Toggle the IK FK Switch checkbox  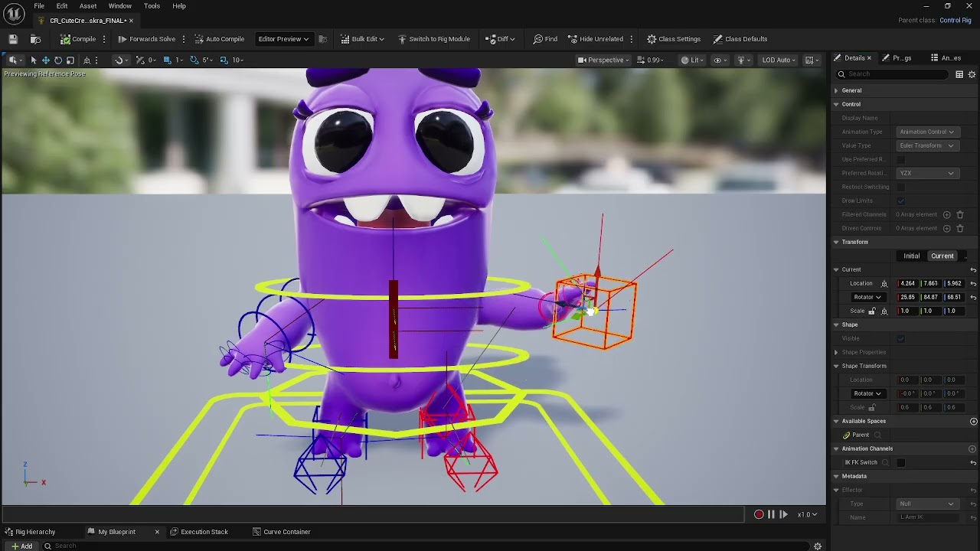pyautogui.click(x=901, y=463)
